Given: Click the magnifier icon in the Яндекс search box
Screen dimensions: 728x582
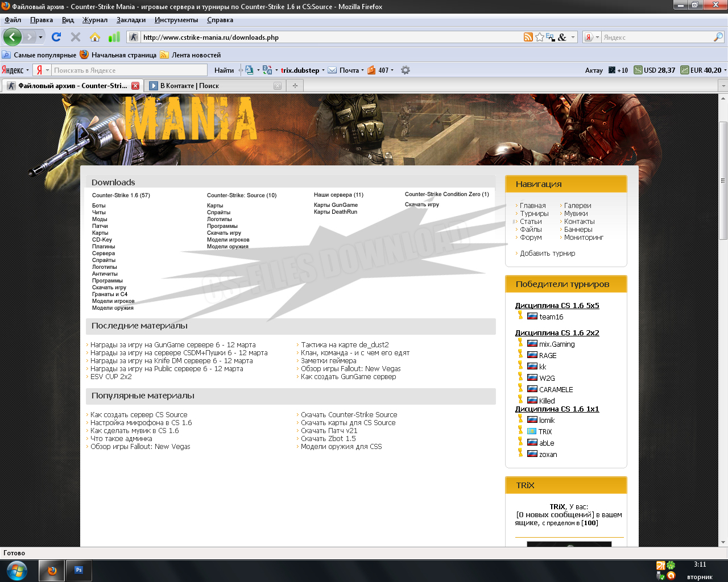Looking at the screenshot, I should 718,37.
